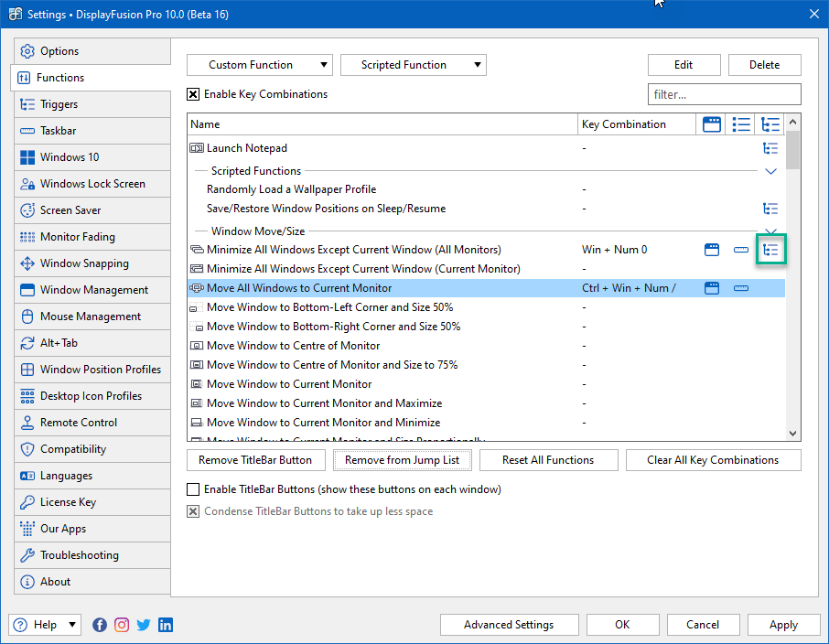
Task: Click the Trigger column header icon
Action: (x=770, y=124)
